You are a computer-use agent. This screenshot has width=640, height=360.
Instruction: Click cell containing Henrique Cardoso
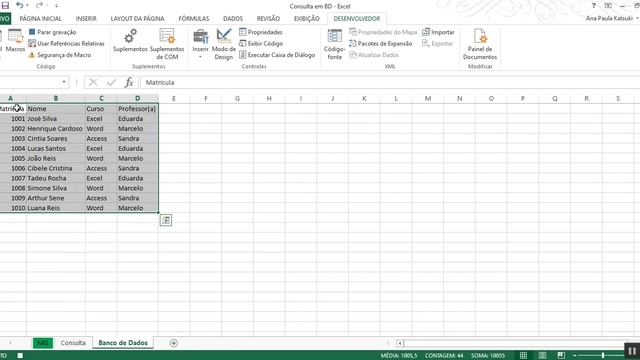tap(56, 129)
